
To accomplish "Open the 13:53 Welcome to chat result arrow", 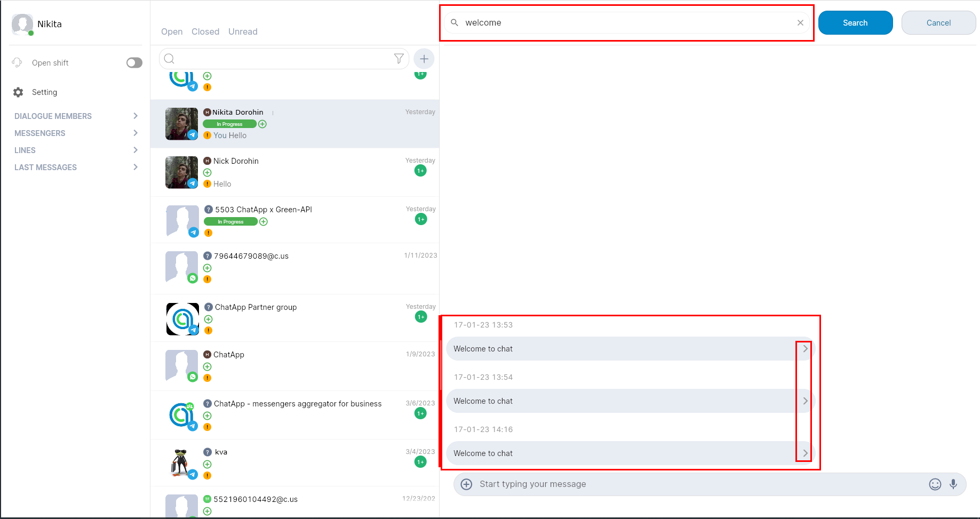I will coord(805,349).
